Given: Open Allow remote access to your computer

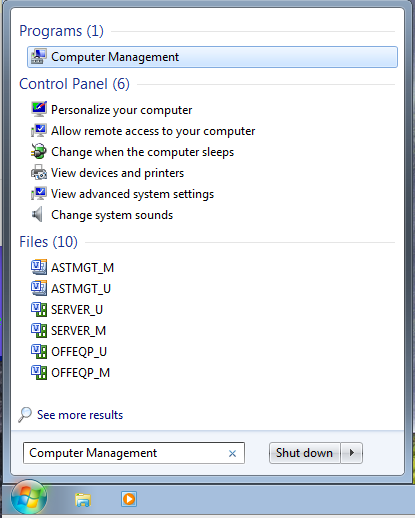Looking at the screenshot, I should [153, 131].
